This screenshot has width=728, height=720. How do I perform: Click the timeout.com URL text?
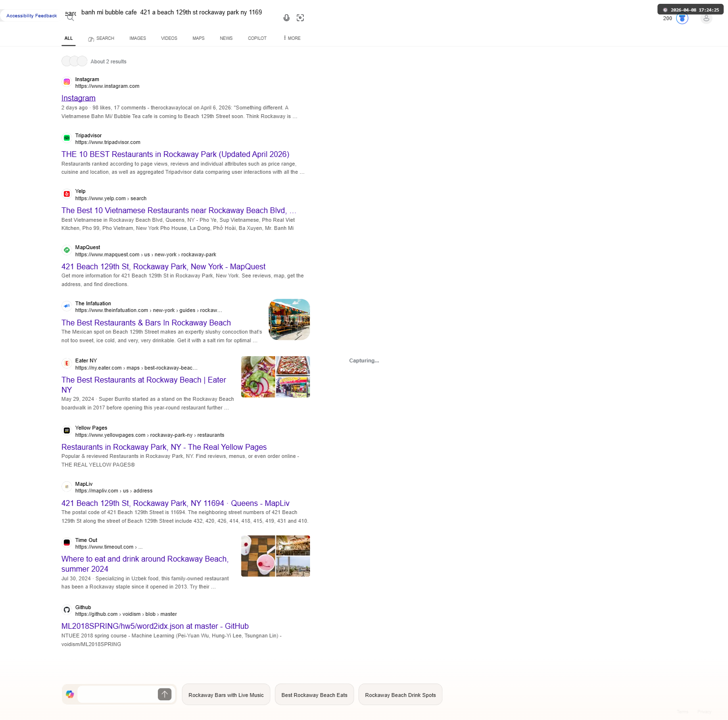(109, 547)
